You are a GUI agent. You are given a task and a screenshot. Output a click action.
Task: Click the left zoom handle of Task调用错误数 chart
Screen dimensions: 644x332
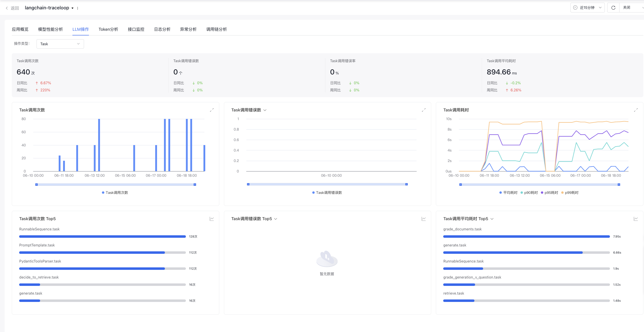248,184
